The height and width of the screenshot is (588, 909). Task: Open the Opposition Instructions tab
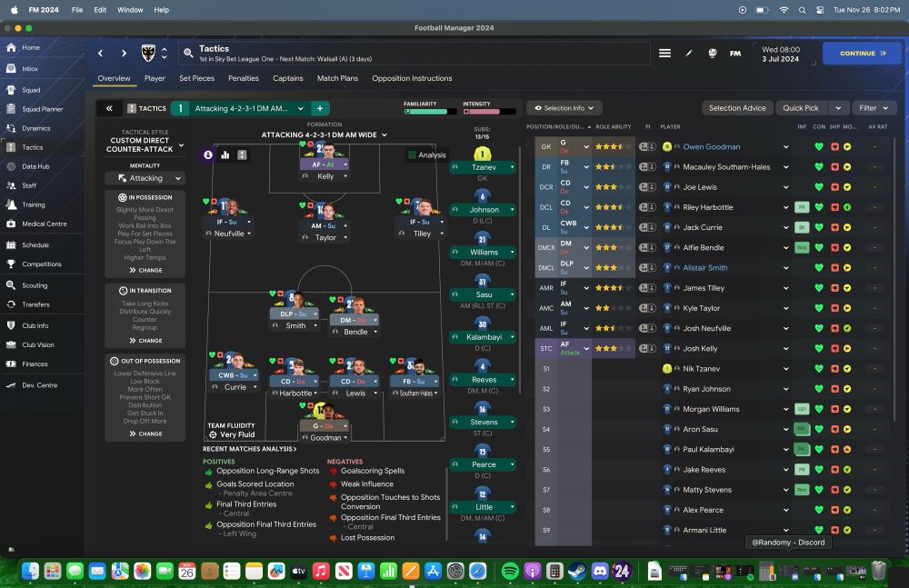412,78
